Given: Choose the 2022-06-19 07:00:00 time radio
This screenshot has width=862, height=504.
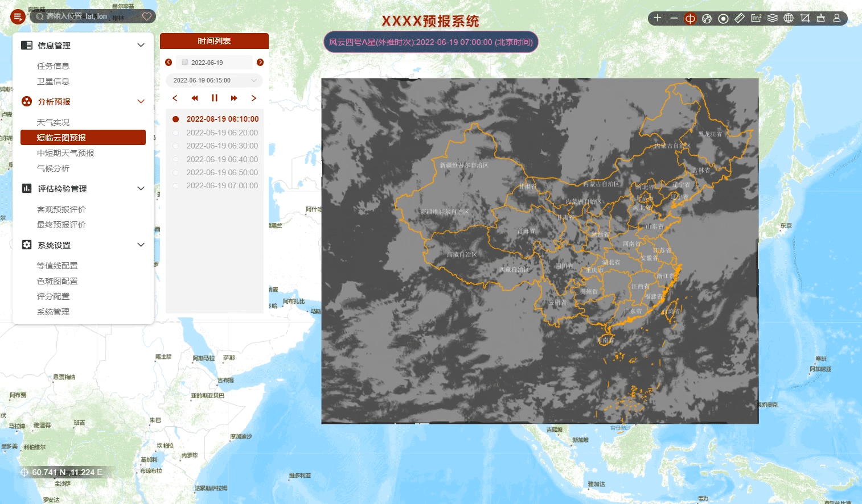Looking at the screenshot, I should click(176, 185).
